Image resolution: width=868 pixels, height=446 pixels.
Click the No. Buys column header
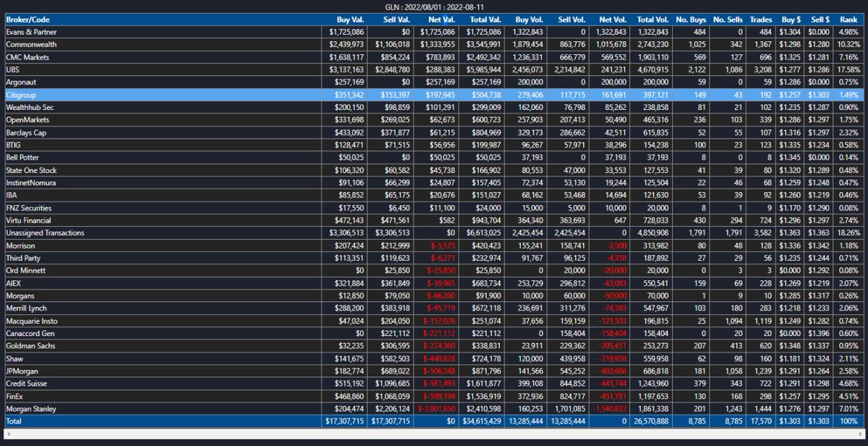[x=690, y=20]
